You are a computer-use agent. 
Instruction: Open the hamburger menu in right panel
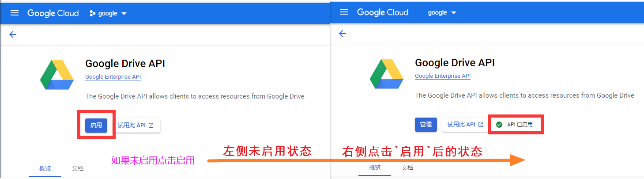(x=344, y=12)
